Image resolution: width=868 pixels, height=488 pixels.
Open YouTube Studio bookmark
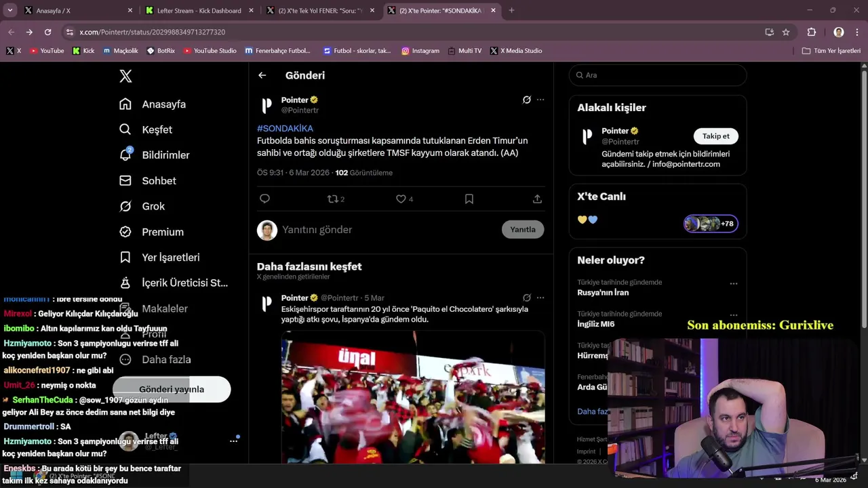[x=210, y=51]
